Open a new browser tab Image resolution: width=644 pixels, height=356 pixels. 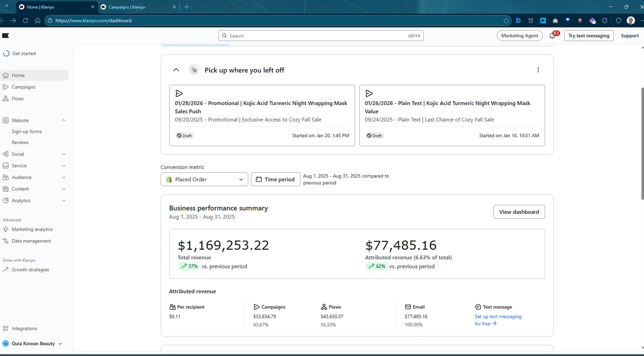point(187,7)
